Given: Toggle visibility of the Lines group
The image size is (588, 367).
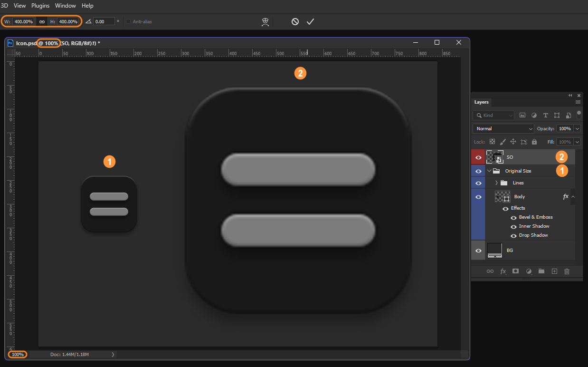Looking at the screenshot, I should click(x=478, y=183).
